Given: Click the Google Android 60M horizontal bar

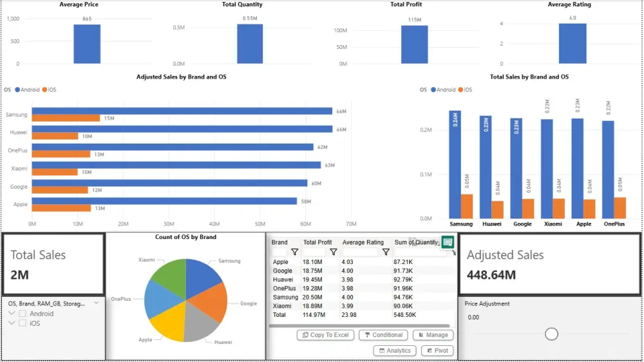Looking at the screenshot, I should [x=169, y=184].
